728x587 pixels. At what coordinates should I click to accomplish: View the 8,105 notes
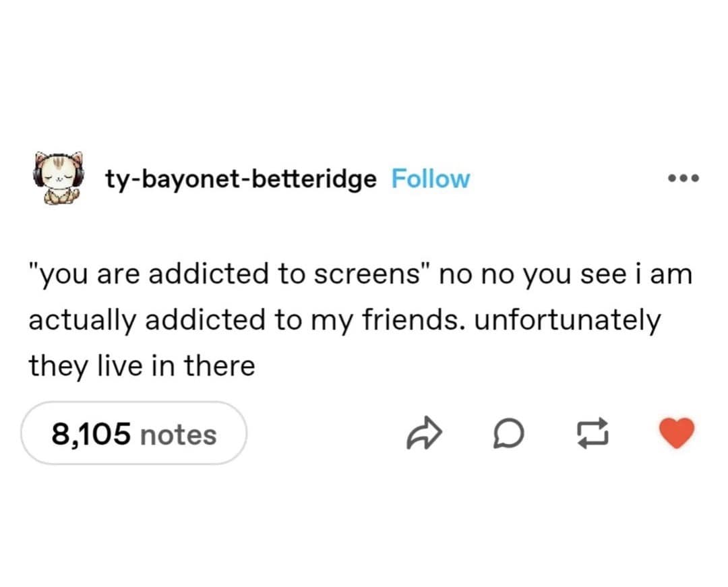(134, 433)
